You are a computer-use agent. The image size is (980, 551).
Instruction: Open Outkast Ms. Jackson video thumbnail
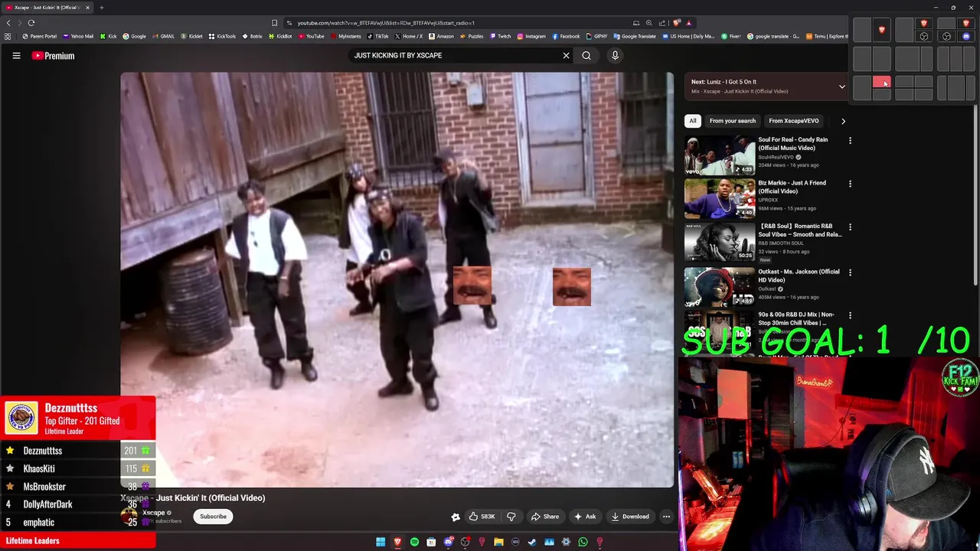720,287
